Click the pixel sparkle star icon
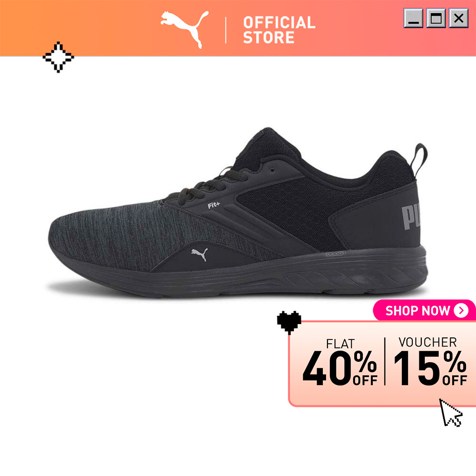 click(x=58, y=57)
